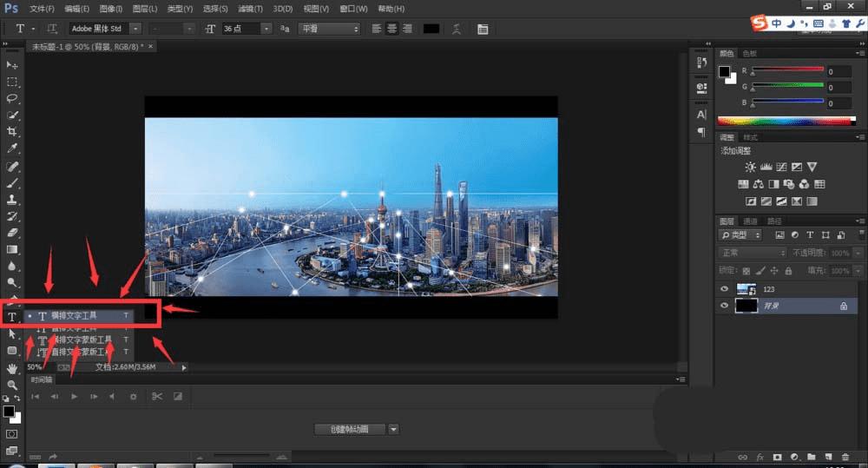Open the Adobe 黑体 Std font dropdown
868x468 pixels.
pos(135,29)
